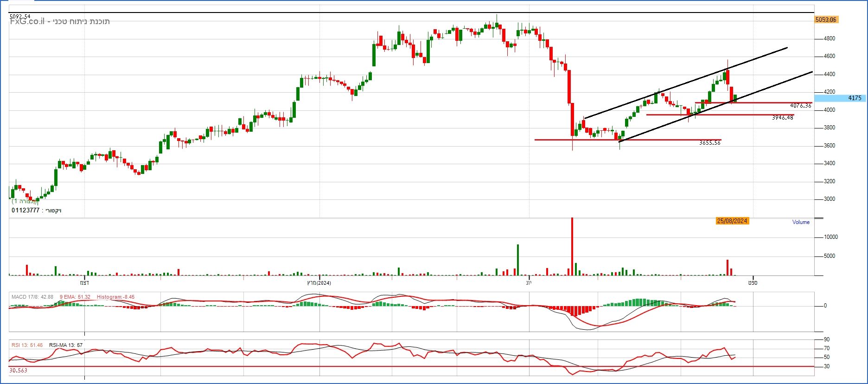Click the orange 5053.06 price tag
The width and height of the screenshot is (868, 384).
826,19
